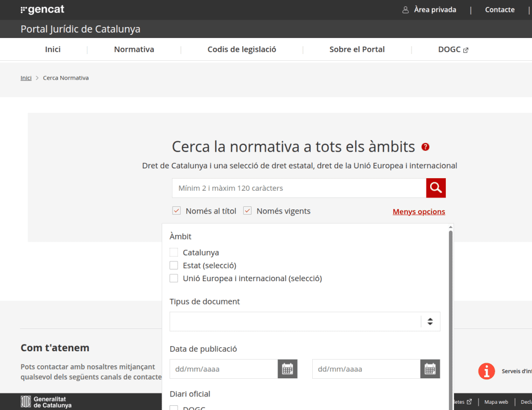Click the Inici breadcrumb link
The height and width of the screenshot is (410, 532).
click(x=26, y=78)
